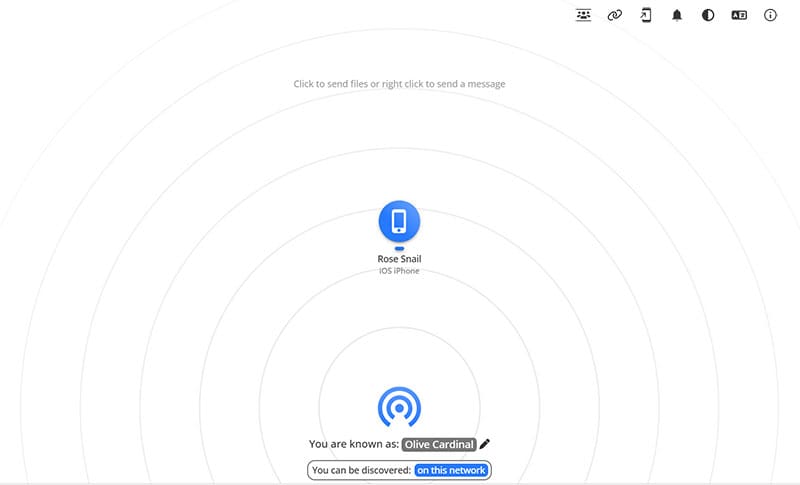Click the 'Rose Snail' device name

pos(399,259)
